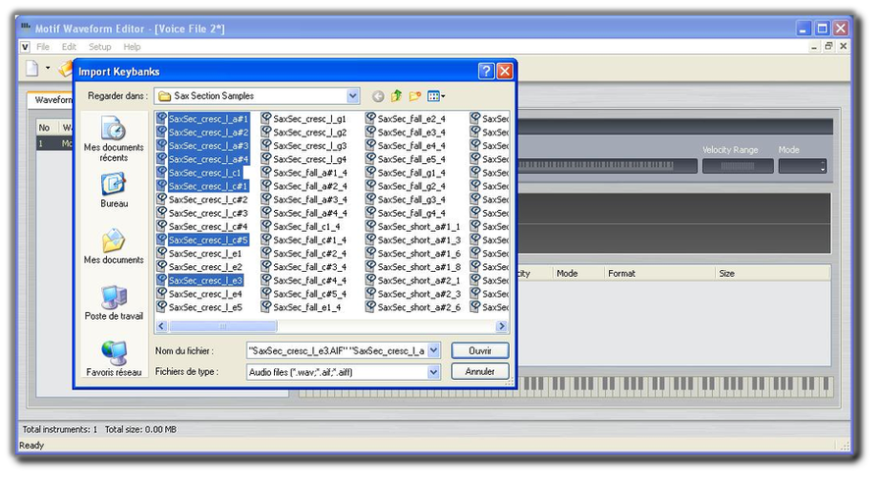This screenshot has height=479, width=878.
Task: Click the back navigation arrow icon
Action: pos(378,96)
